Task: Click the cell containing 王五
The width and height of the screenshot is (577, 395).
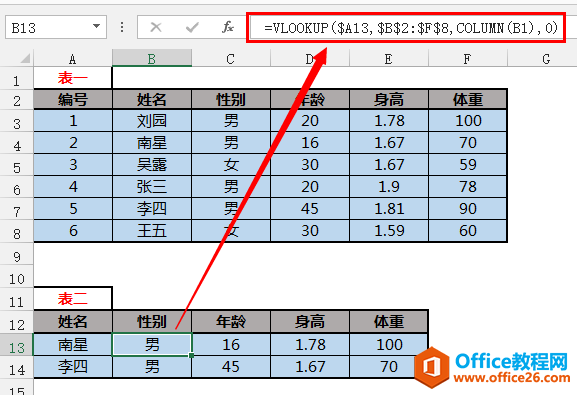Action: pyautogui.click(x=152, y=231)
